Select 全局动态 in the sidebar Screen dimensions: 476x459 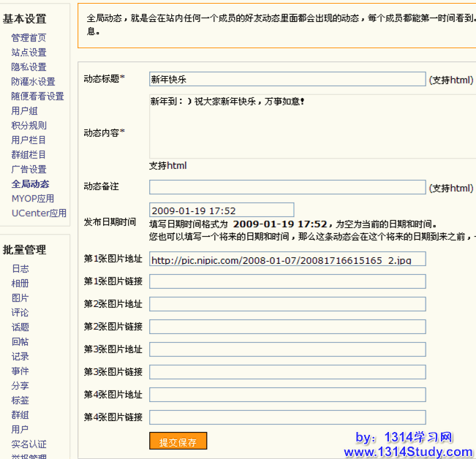(30, 184)
